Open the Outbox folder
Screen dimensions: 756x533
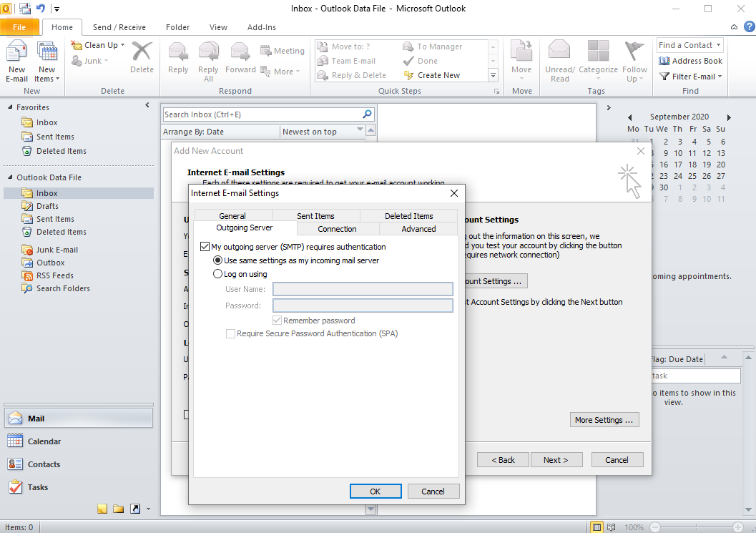click(x=50, y=263)
